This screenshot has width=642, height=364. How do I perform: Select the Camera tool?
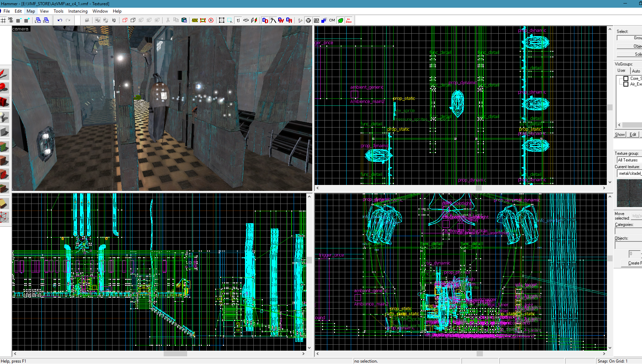[4, 102]
